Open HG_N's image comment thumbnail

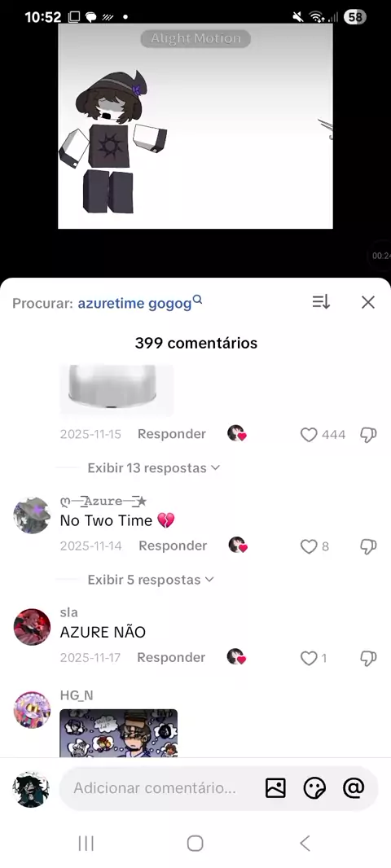(x=118, y=733)
